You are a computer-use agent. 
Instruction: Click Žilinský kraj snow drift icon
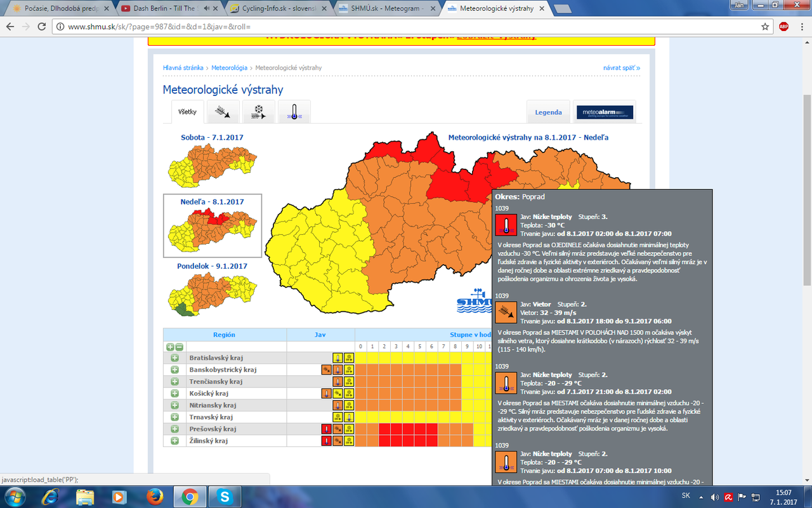click(349, 441)
